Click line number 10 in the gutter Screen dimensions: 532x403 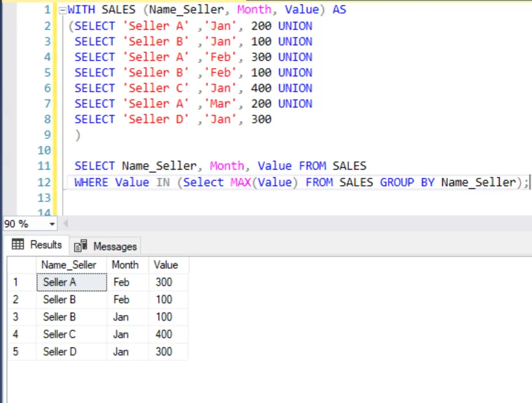[x=44, y=150]
